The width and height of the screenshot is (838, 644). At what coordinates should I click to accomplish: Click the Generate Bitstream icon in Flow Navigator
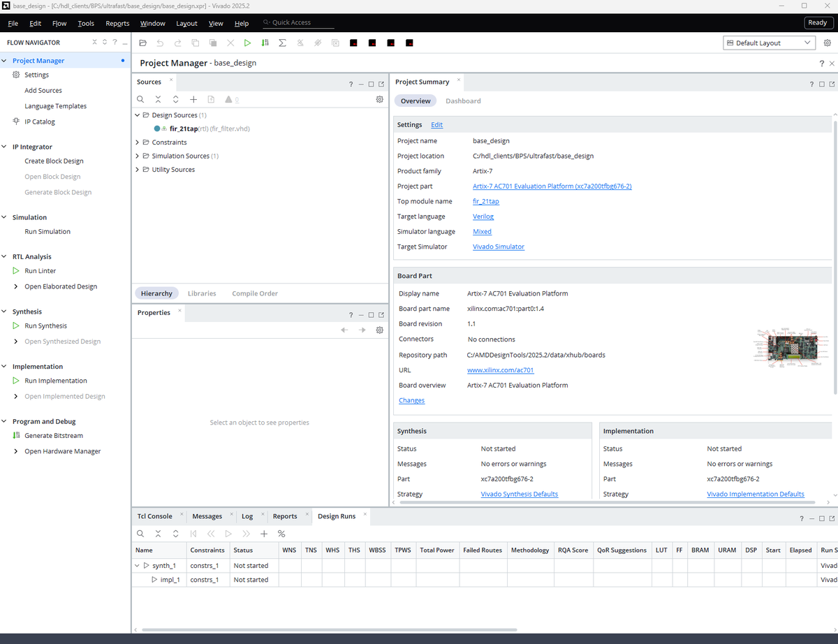(x=16, y=435)
